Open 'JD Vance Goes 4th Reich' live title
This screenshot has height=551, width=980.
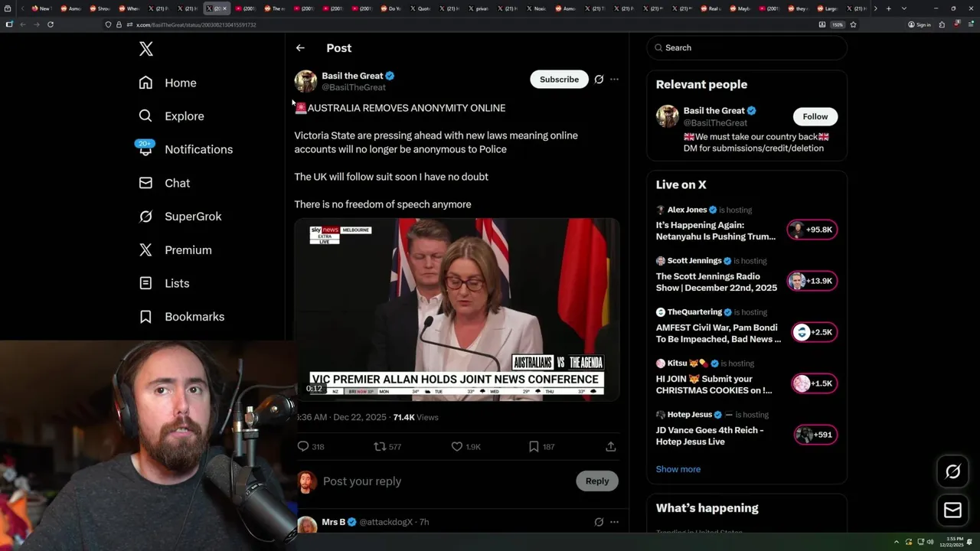710,435
